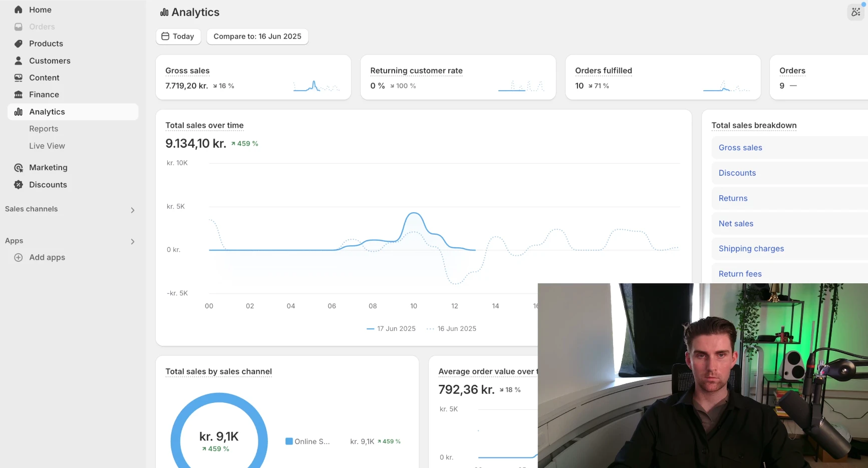Click the Analytics page heading icon
Screen dimensions: 868x468
pyautogui.click(x=164, y=13)
